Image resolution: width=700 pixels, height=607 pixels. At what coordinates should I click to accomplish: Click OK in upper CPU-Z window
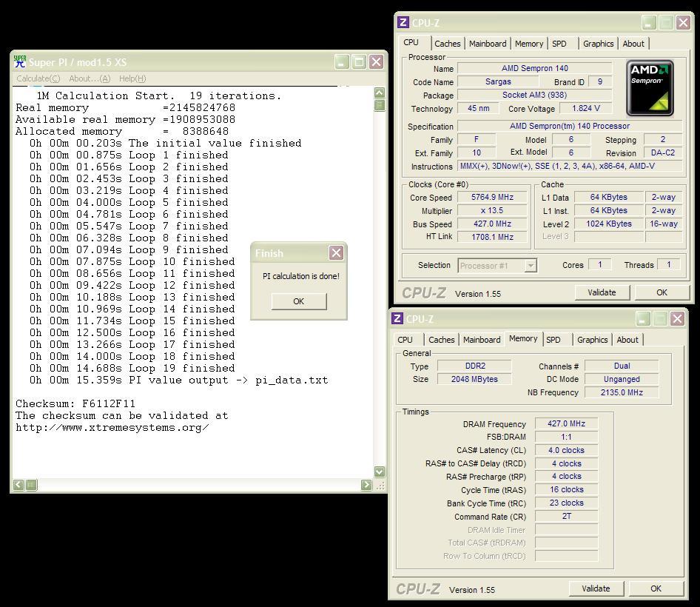662,292
